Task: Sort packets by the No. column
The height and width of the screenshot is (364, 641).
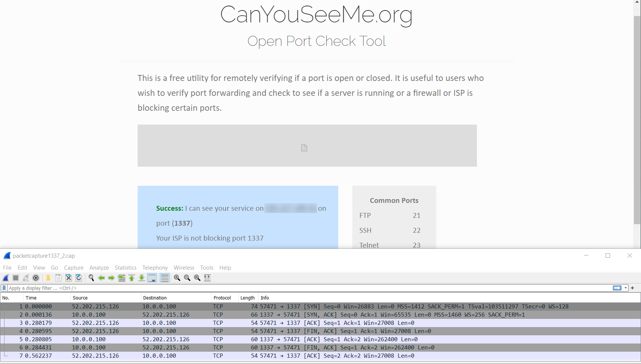Action: 12,298
